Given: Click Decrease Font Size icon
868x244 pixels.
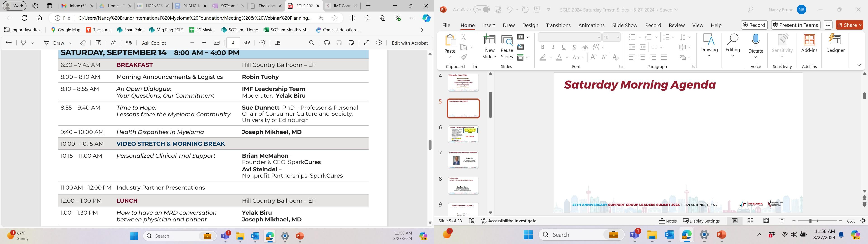Looking at the screenshot, I should [x=604, y=57].
